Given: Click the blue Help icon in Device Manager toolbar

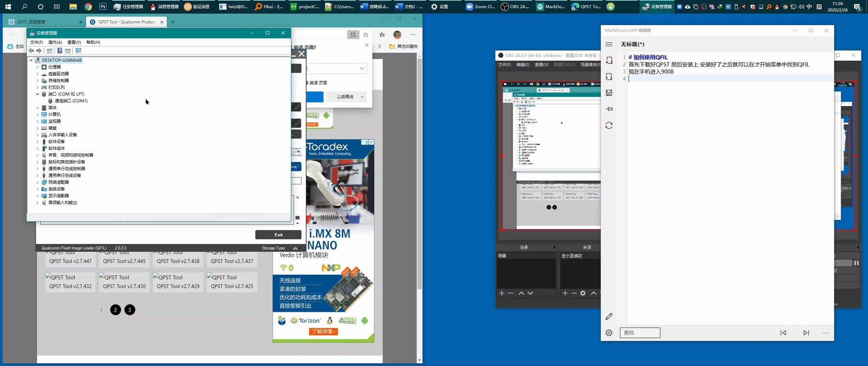Looking at the screenshot, I should [60, 51].
